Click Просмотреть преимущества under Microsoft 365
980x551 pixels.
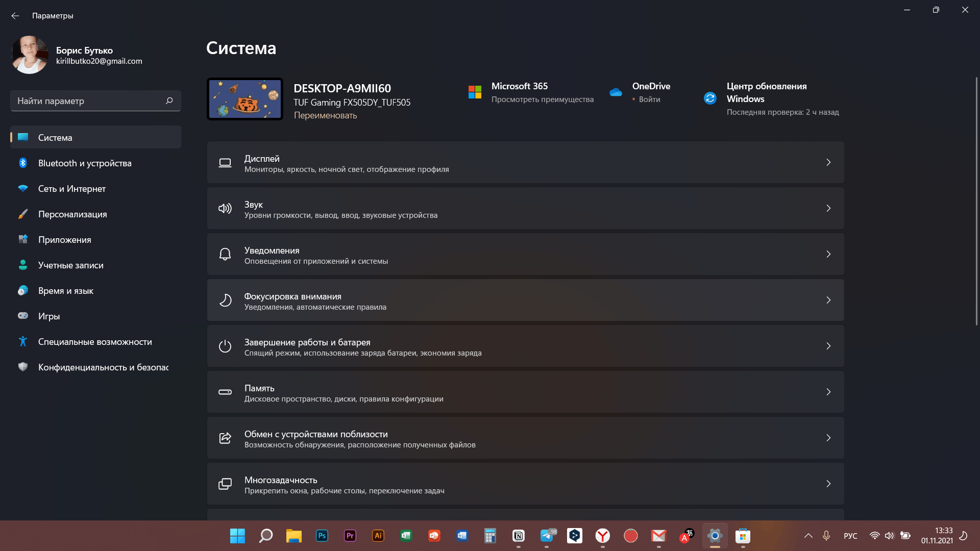coord(542,99)
